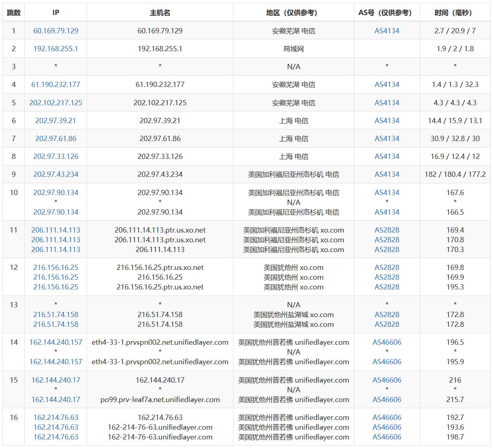The width and height of the screenshot is (493, 448).
Task: Click the 202.97.43.234 link
Action: point(56,174)
